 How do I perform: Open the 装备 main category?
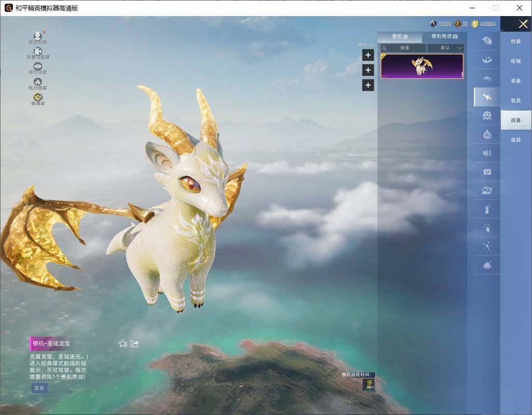point(516,81)
